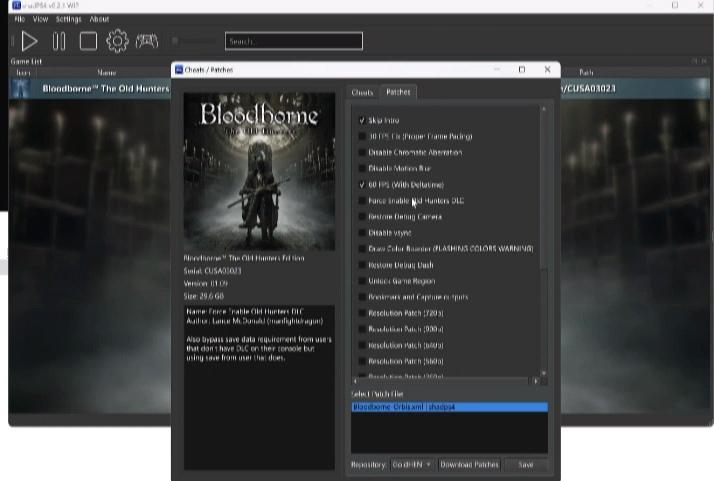Enable Disable Motion Blur patch
Viewport: 714px width, 481px height.
tap(362, 168)
